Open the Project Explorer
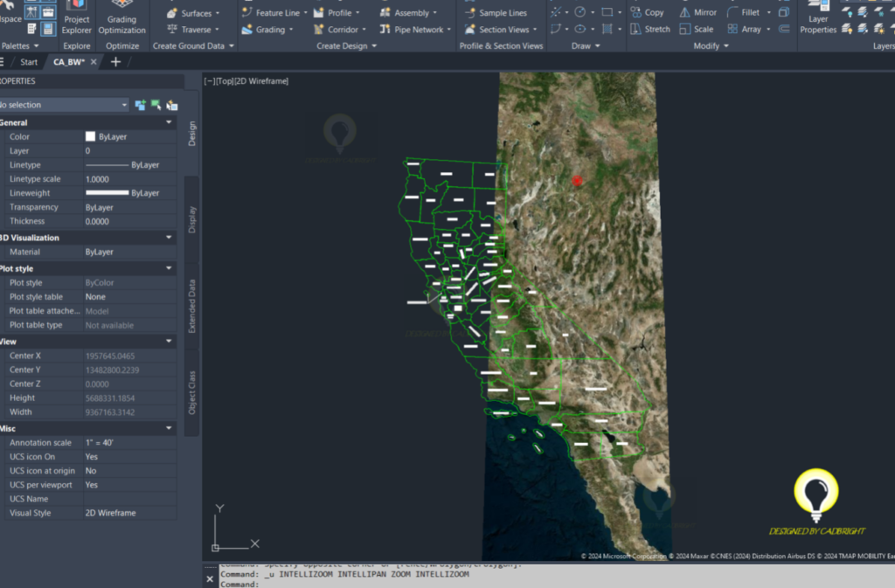 (76, 17)
